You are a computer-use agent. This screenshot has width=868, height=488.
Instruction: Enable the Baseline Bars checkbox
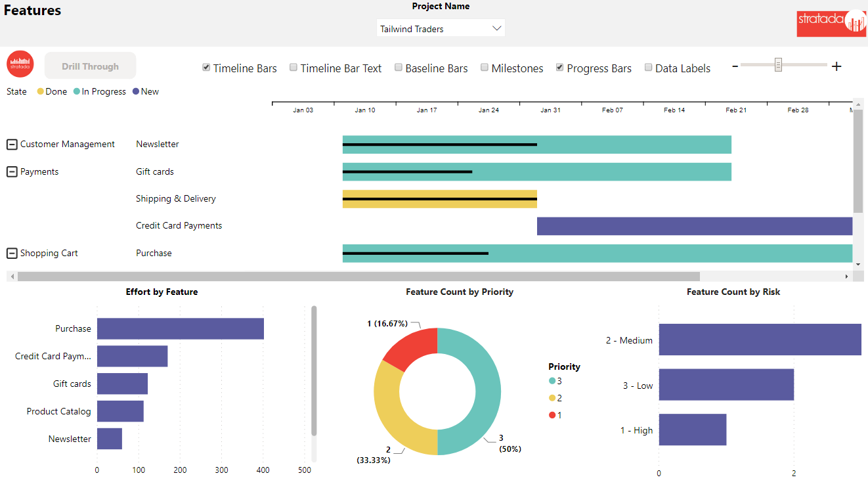[x=398, y=68]
